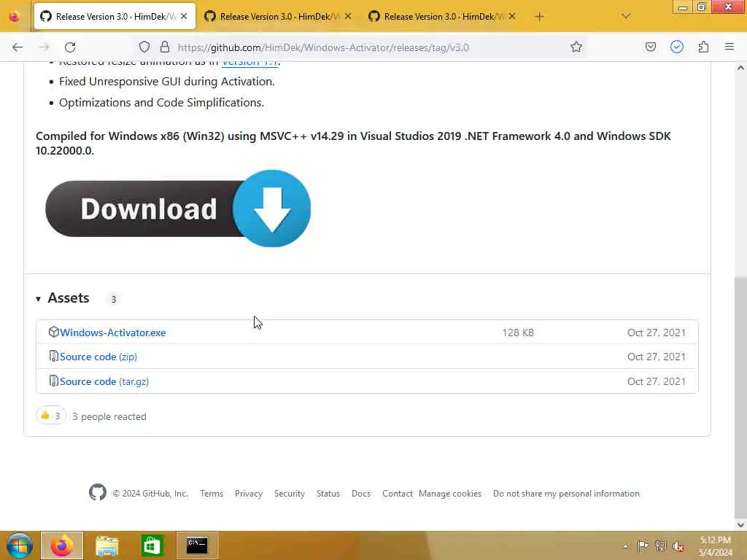
Task: Click the forward navigation arrow
Action: click(44, 47)
